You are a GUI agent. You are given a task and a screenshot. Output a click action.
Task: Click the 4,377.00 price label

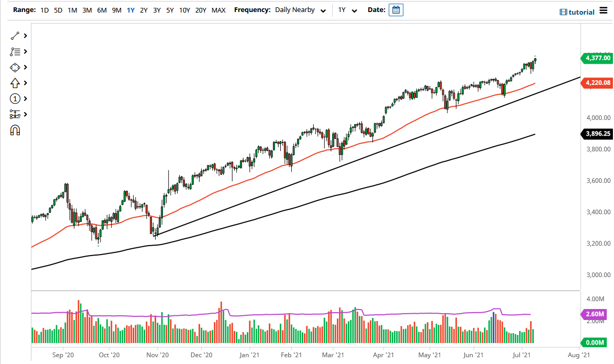(x=597, y=58)
